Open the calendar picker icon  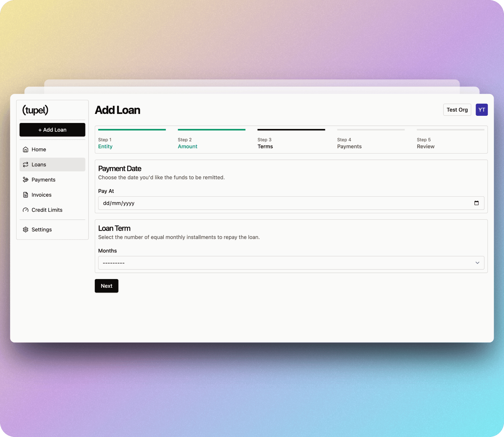tap(476, 203)
